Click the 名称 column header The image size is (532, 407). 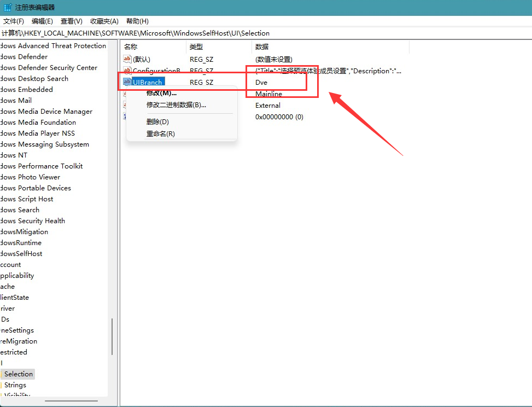[131, 46]
